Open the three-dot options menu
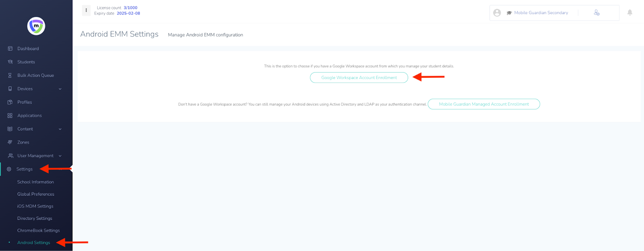This screenshot has height=251, width=644. (x=86, y=10)
